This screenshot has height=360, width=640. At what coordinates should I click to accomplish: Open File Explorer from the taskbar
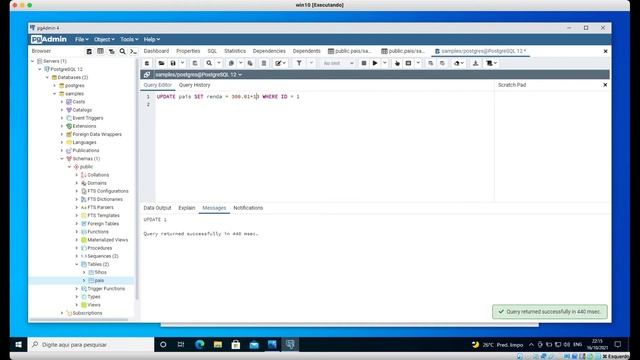(218, 345)
